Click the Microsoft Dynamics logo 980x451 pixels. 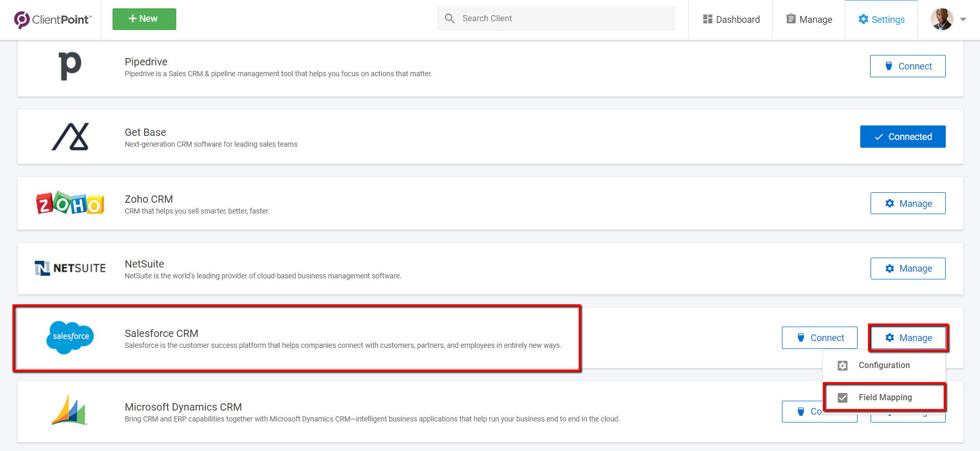69,410
